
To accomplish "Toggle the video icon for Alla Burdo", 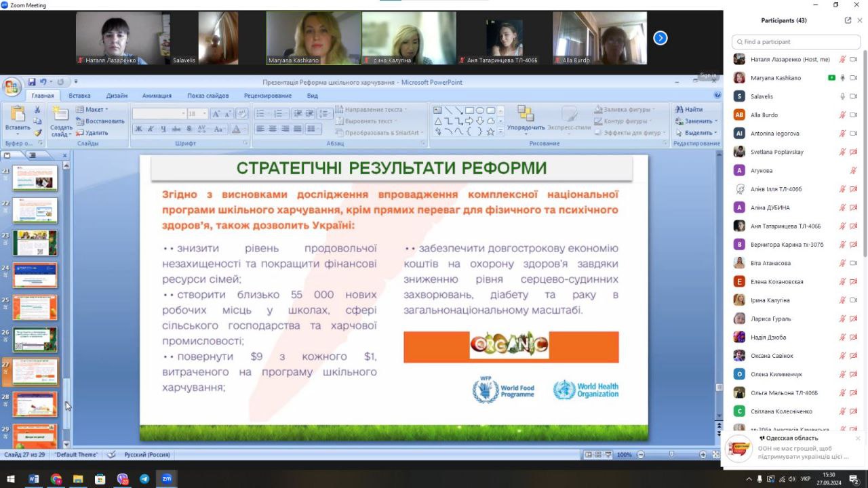I will pyautogui.click(x=854, y=115).
